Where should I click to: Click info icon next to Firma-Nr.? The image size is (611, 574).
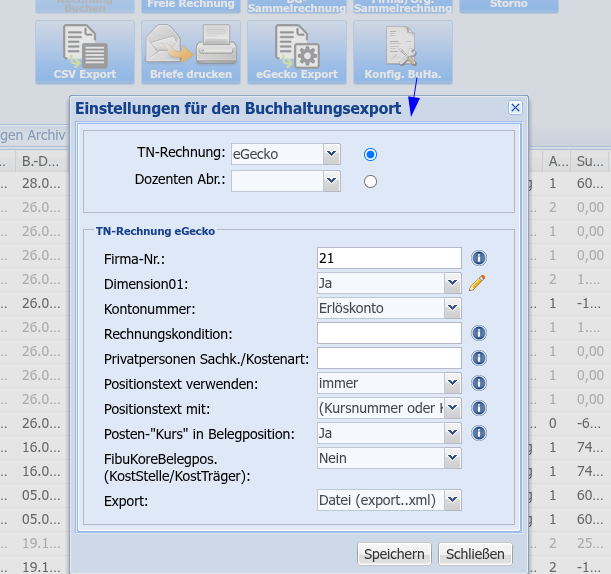pos(478,258)
